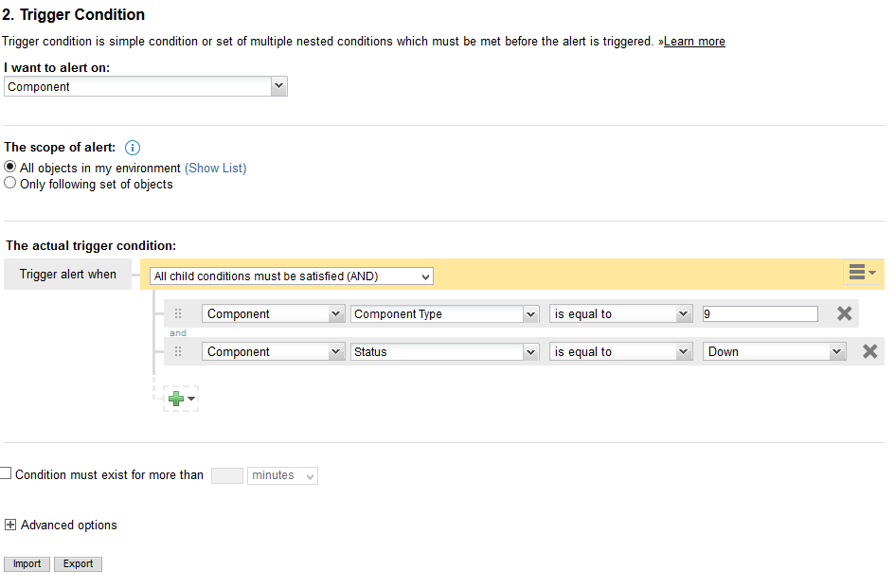Open the Down status value dropdown

click(774, 351)
